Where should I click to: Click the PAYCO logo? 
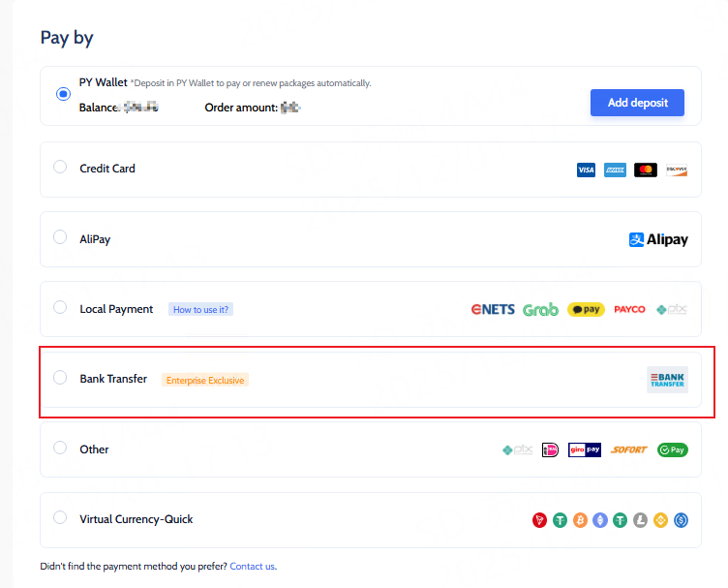pyautogui.click(x=629, y=309)
